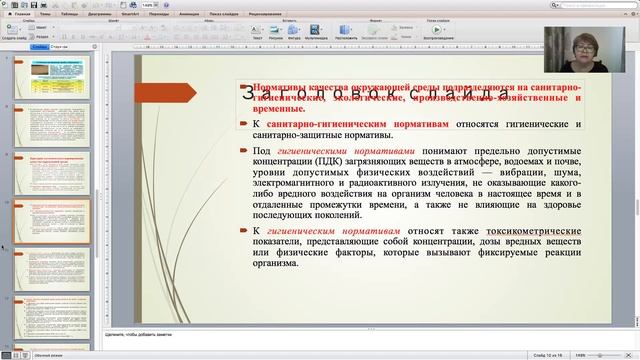
Task: Click the gear icon in slides pane header
Action: click(95, 47)
